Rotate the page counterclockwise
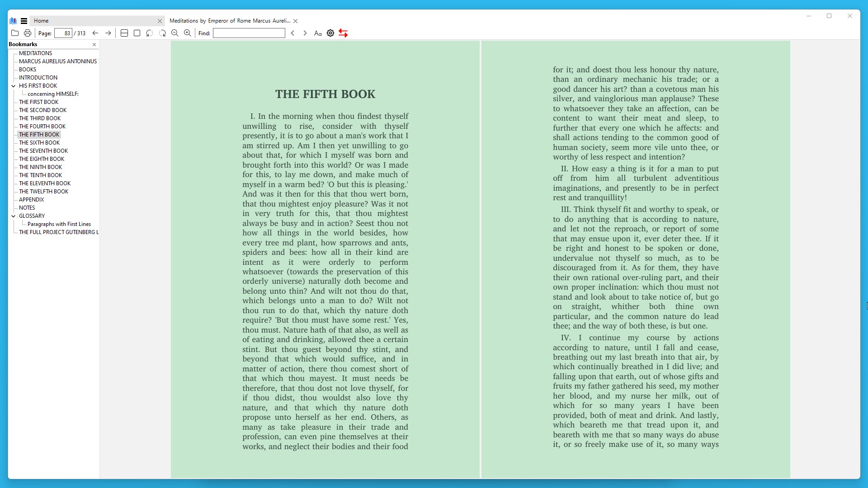 (x=150, y=33)
